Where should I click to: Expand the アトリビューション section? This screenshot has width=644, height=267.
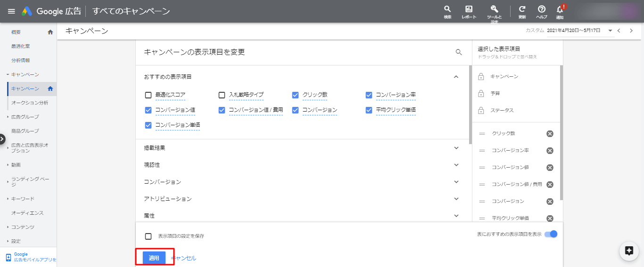pos(456,199)
